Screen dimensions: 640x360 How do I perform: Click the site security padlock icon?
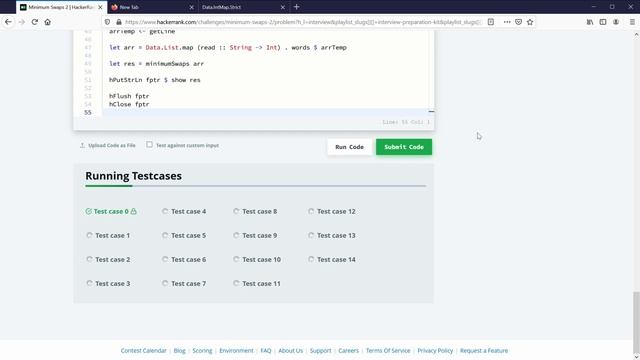point(119,22)
